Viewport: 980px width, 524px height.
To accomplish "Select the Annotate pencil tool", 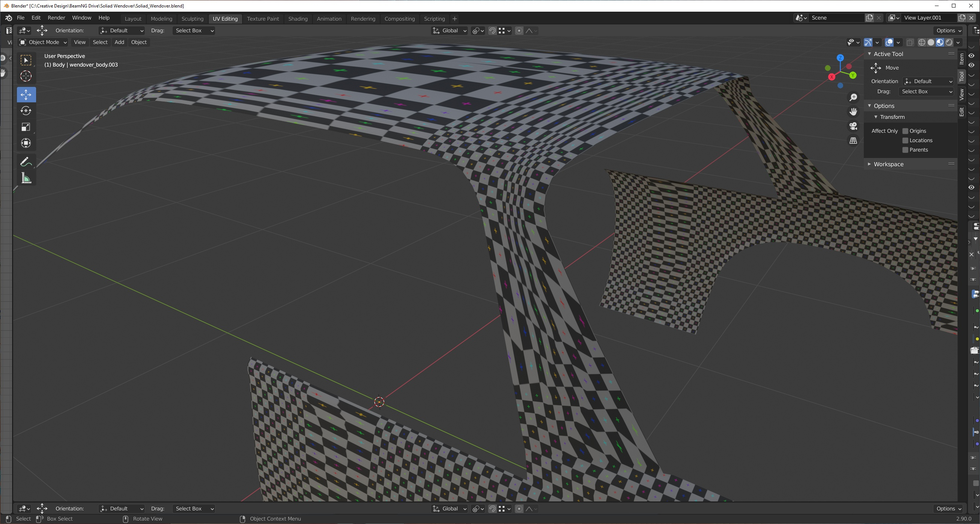I will [x=26, y=162].
